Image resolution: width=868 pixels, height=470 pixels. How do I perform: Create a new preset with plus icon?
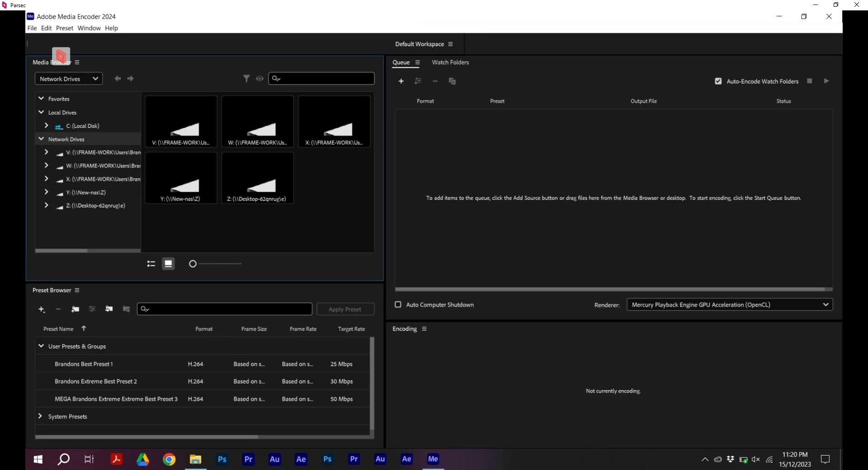42,310
